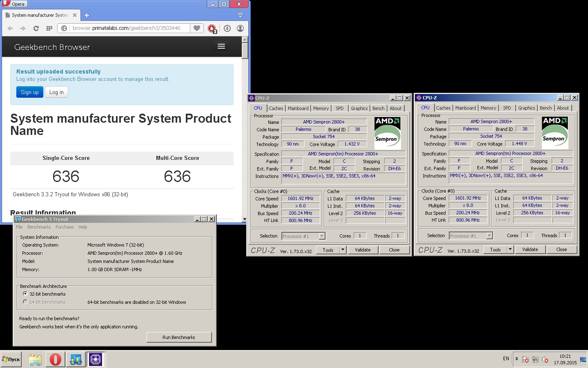
Task: Select 64-bit benchmarks radio button
Action: coord(25,302)
